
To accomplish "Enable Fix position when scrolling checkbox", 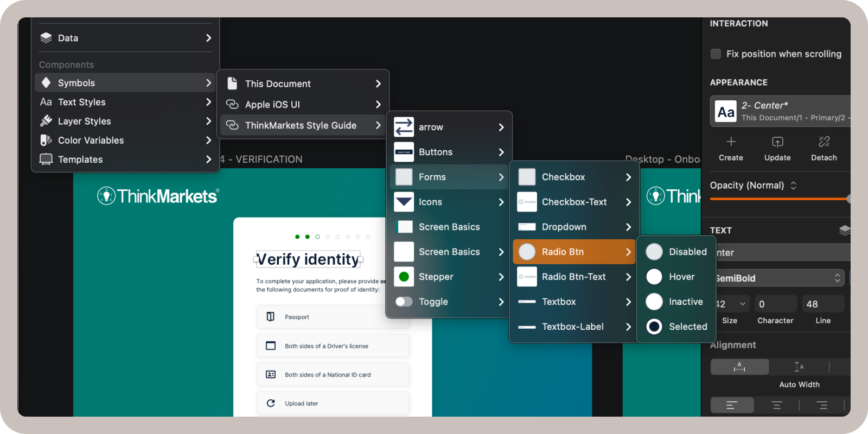I will click(x=716, y=54).
